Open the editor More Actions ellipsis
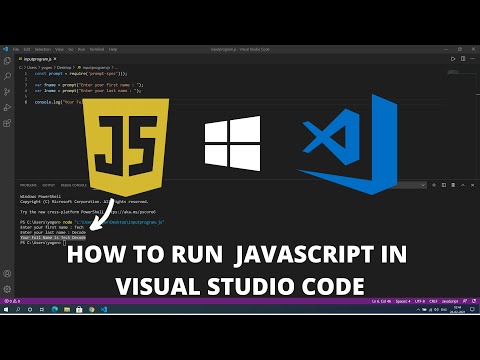The image size is (480, 360). pyautogui.click(x=473, y=59)
